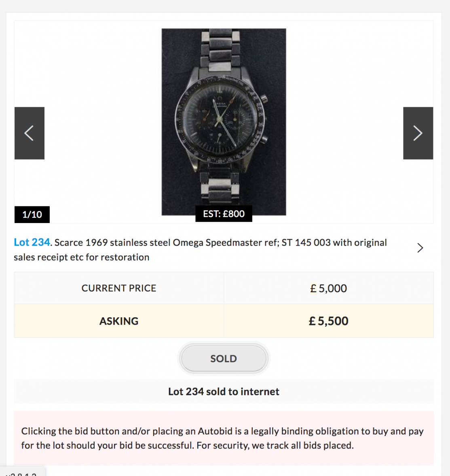The width and height of the screenshot is (450, 476).
Task: Open lot description via right-pointing chevron
Action: [x=420, y=248]
